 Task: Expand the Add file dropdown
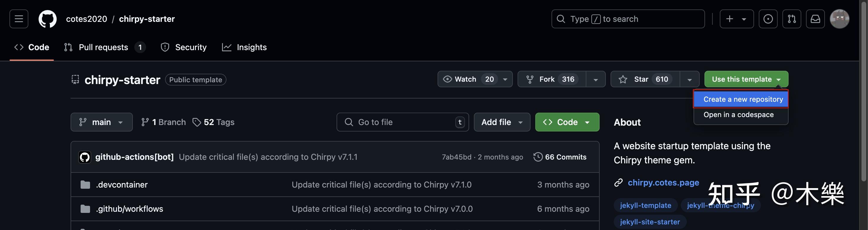coord(502,122)
